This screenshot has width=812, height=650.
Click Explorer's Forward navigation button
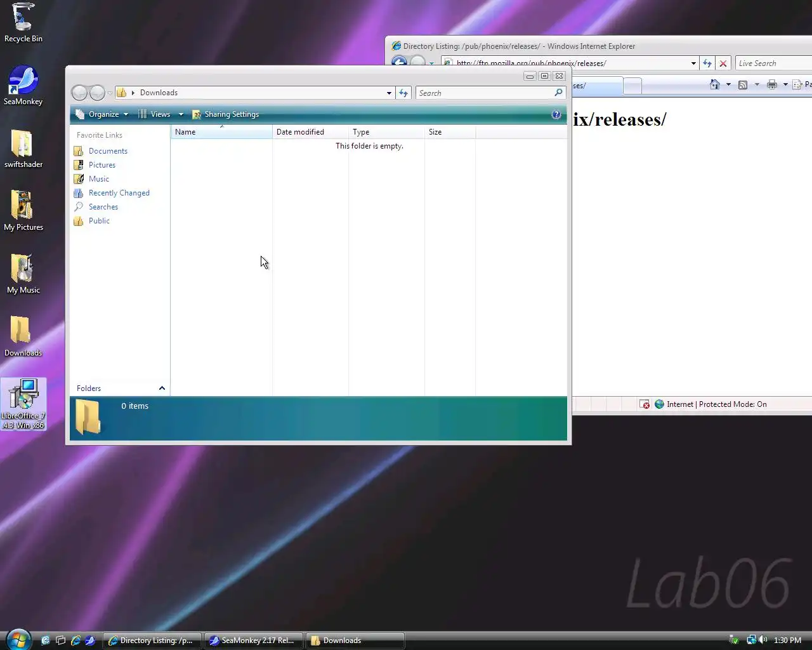pos(97,93)
